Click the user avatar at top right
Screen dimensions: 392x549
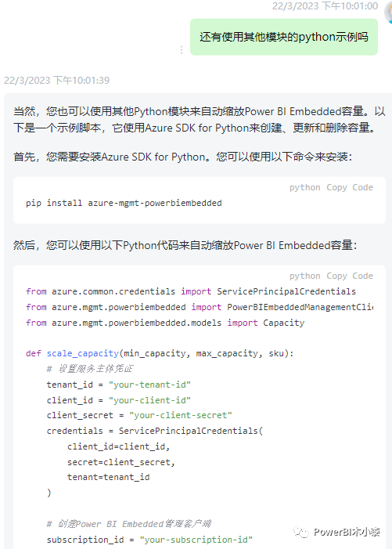(388, 13)
